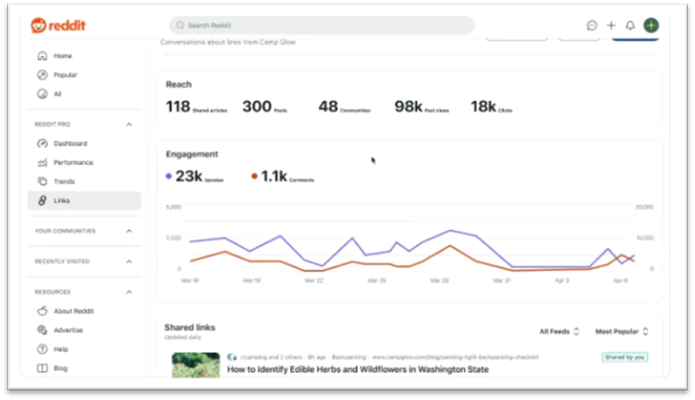695x400 pixels.
Task: Click the search magnifier icon
Action: tap(180, 25)
